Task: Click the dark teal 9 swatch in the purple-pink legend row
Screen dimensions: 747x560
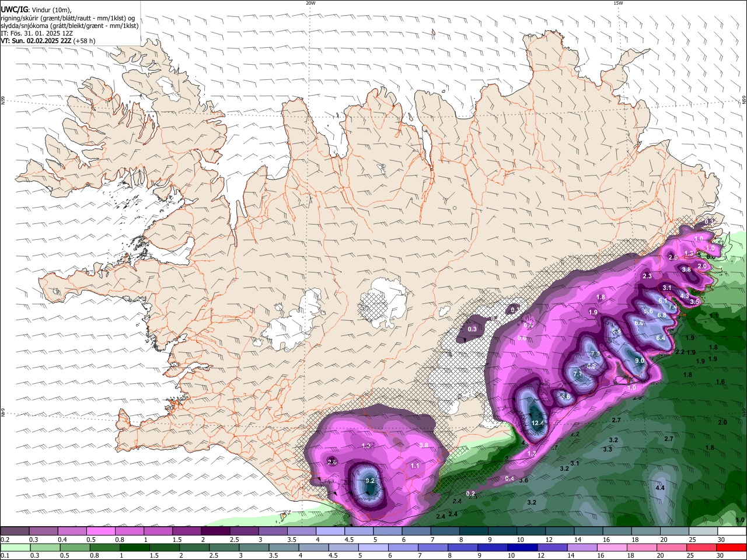Action: click(x=502, y=531)
